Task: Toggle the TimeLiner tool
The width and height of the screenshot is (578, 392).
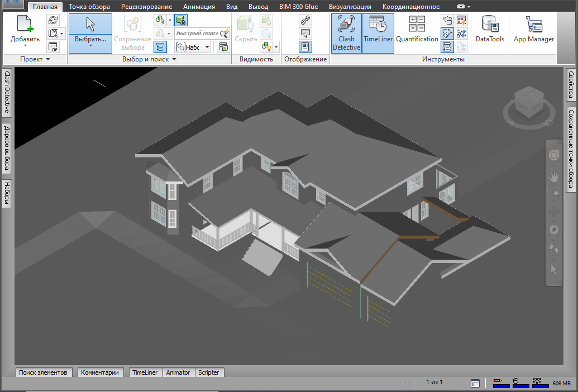Action: click(378, 34)
